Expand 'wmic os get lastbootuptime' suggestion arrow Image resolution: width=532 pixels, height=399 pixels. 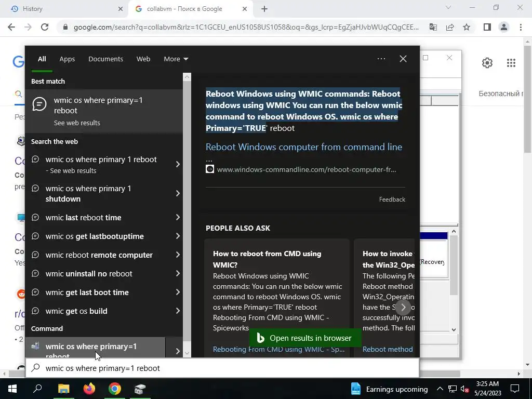coord(178,236)
